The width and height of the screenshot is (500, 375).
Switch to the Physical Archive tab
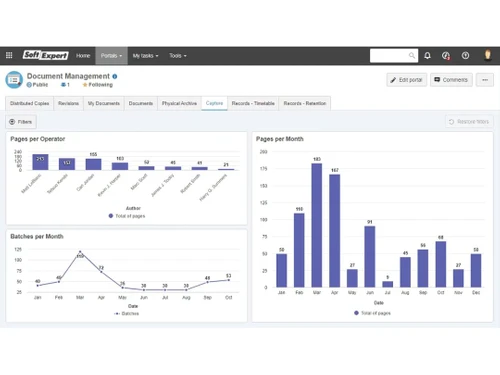click(x=179, y=103)
